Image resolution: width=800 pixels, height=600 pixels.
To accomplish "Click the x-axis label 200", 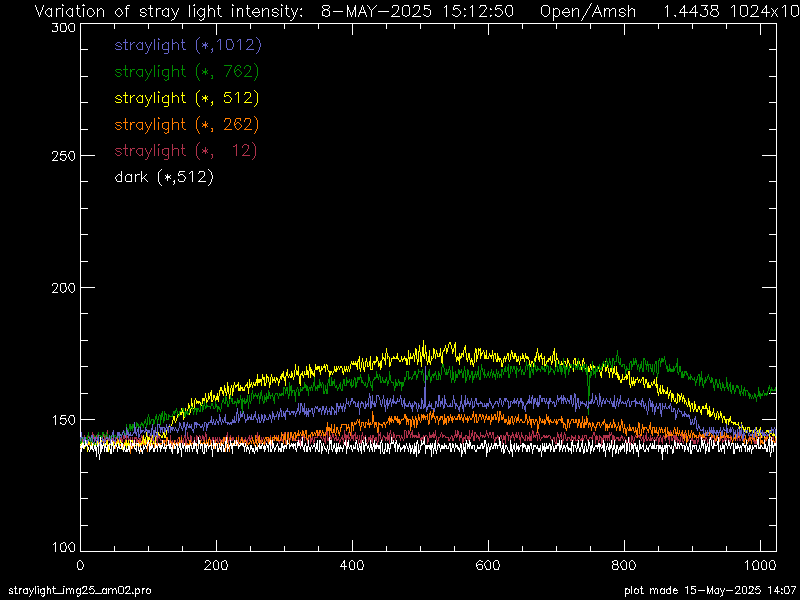I will click(216, 565).
